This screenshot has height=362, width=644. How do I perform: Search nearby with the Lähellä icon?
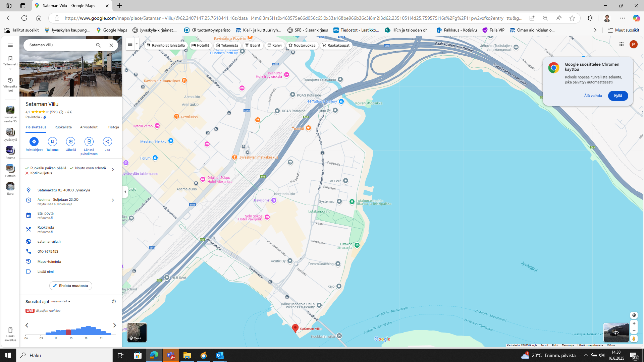point(70,141)
